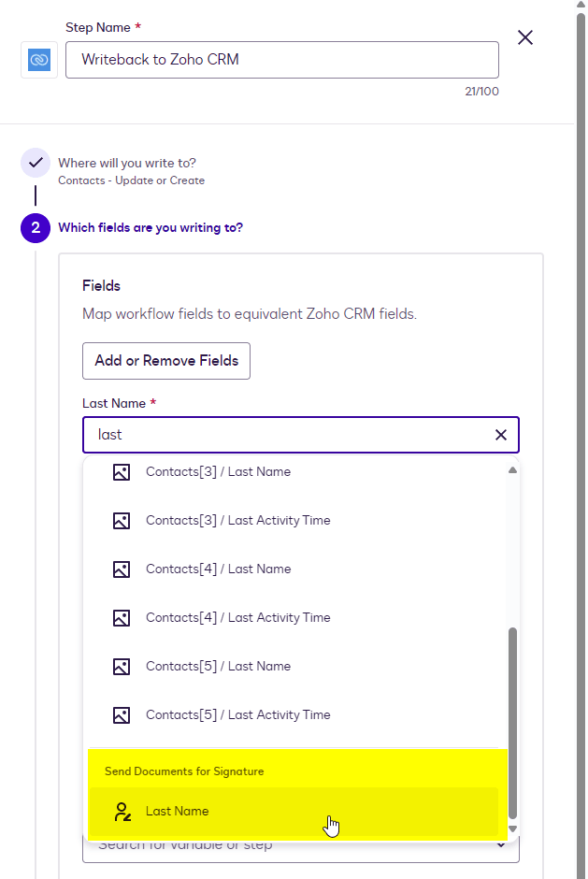Screen dimensions: 588x879
Task: Click the completed step checkmark circle
Action: [x=36, y=163]
